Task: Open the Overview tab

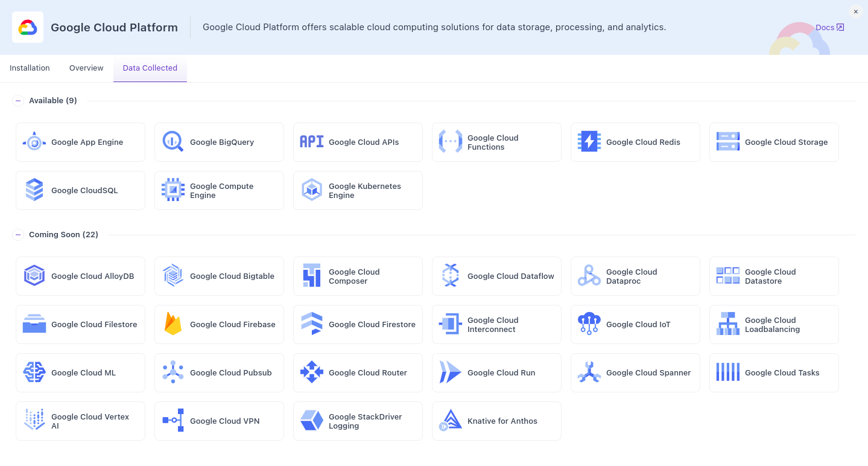Action: (x=86, y=68)
